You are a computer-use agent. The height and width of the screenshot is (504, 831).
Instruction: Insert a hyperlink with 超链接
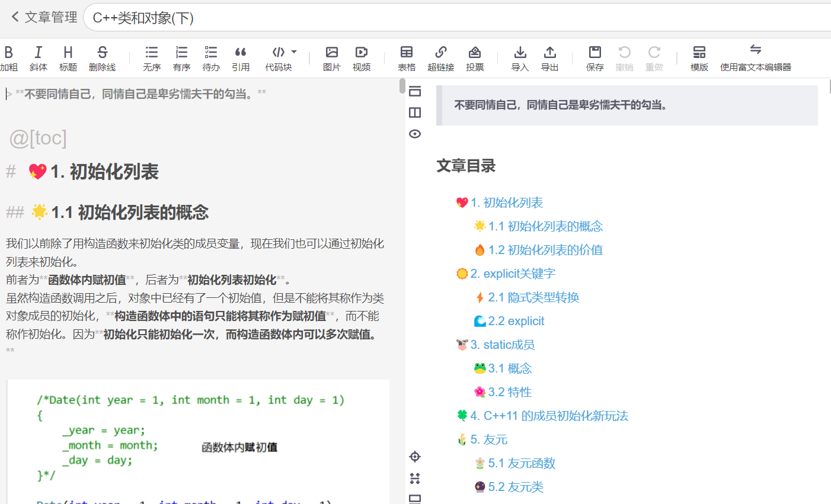pos(441,59)
